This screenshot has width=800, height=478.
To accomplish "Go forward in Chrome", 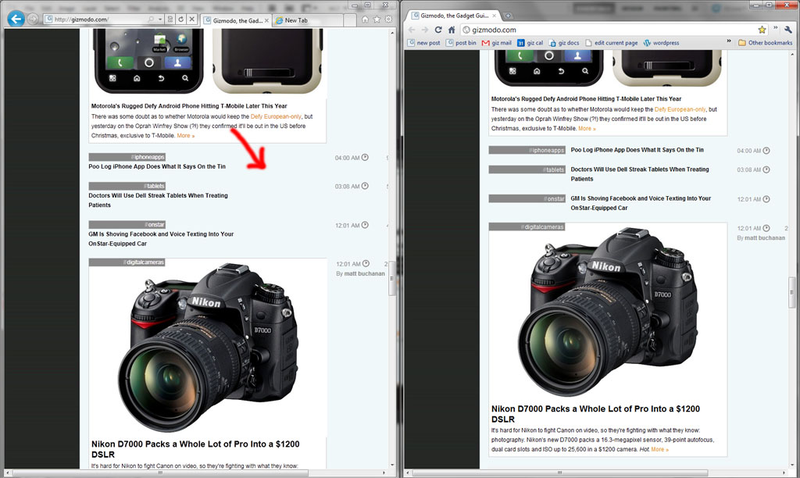I will (425, 30).
